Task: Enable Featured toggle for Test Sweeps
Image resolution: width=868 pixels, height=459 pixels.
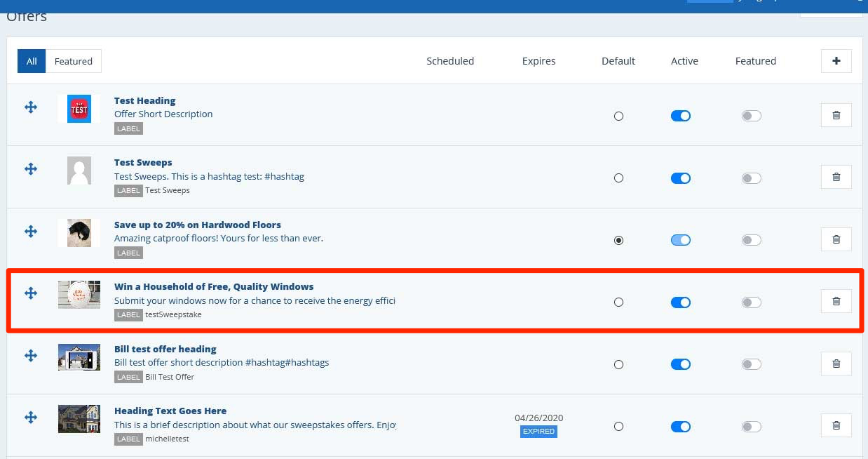Action: pos(751,178)
